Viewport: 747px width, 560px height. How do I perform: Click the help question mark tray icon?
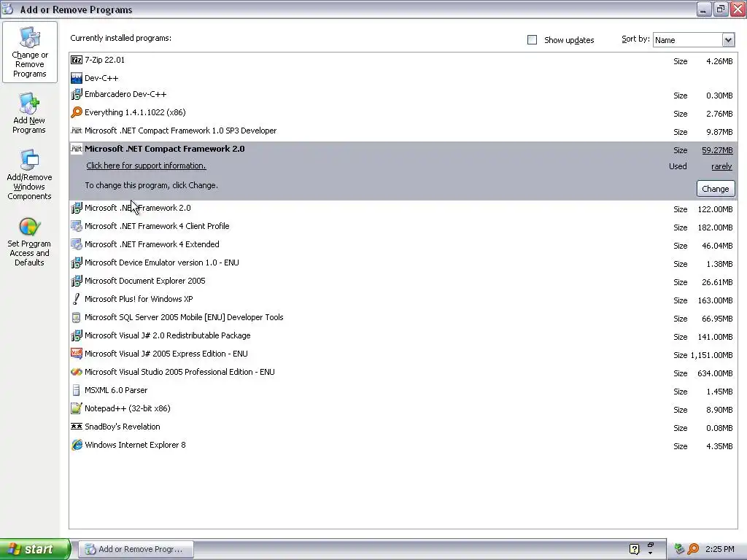tap(634, 549)
